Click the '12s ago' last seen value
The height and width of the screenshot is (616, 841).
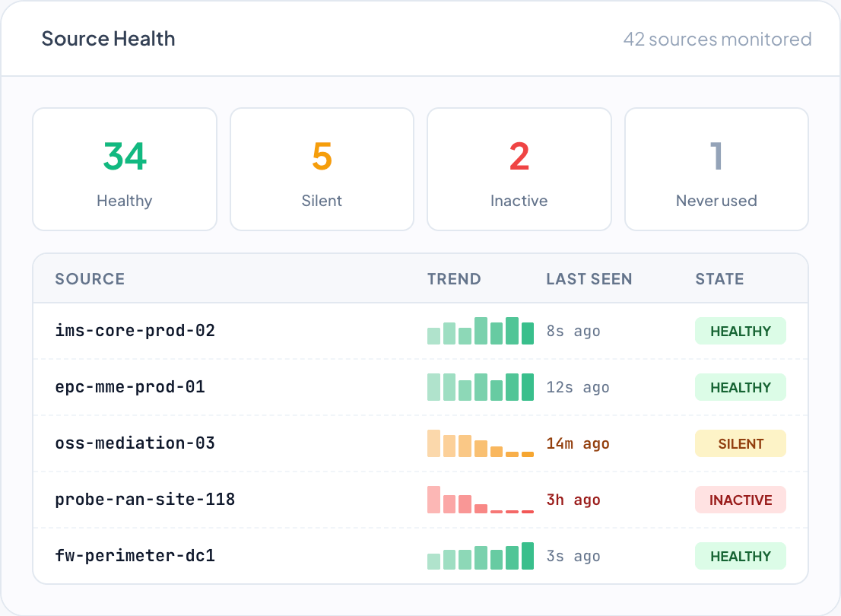coord(578,387)
